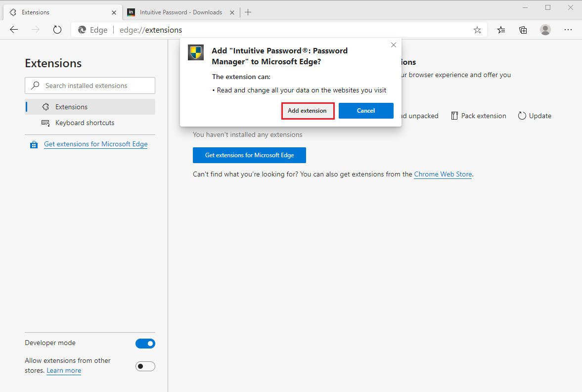The height and width of the screenshot is (392, 582).
Task: Refresh the page with the reload icon
Action: click(x=57, y=30)
